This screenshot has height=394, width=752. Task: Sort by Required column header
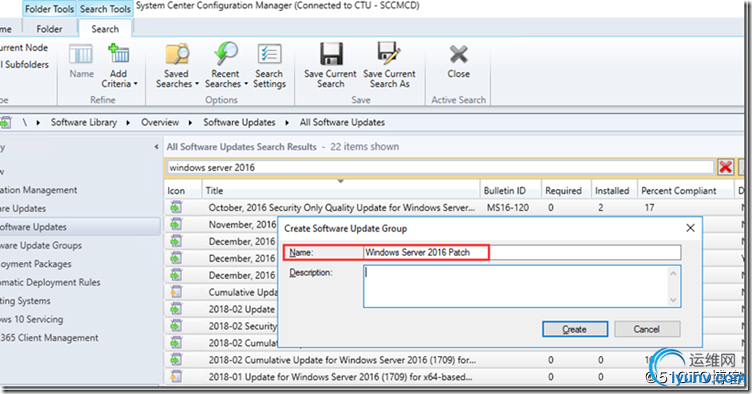tap(566, 191)
